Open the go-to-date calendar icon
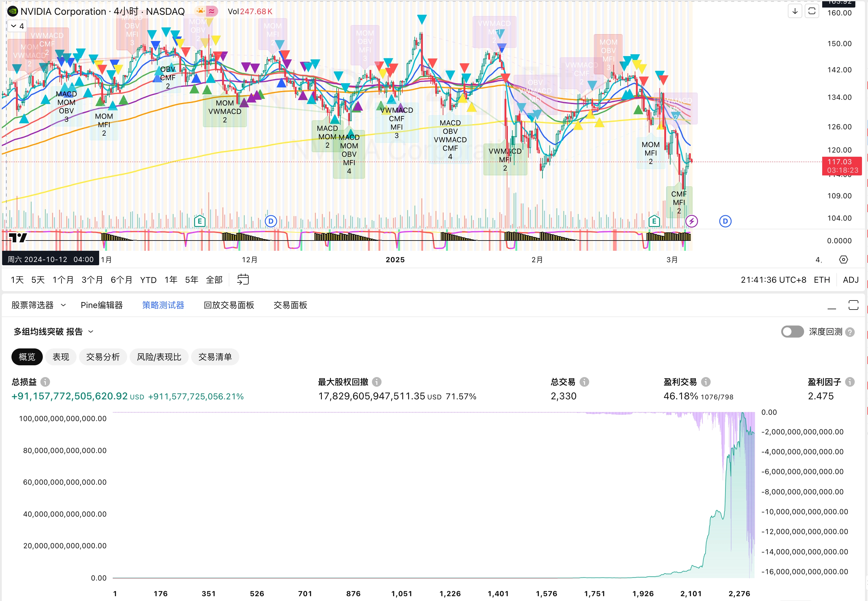This screenshot has height=601, width=868. (243, 279)
